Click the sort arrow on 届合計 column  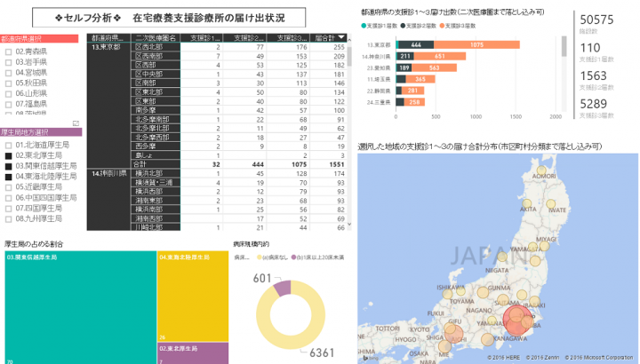click(342, 38)
